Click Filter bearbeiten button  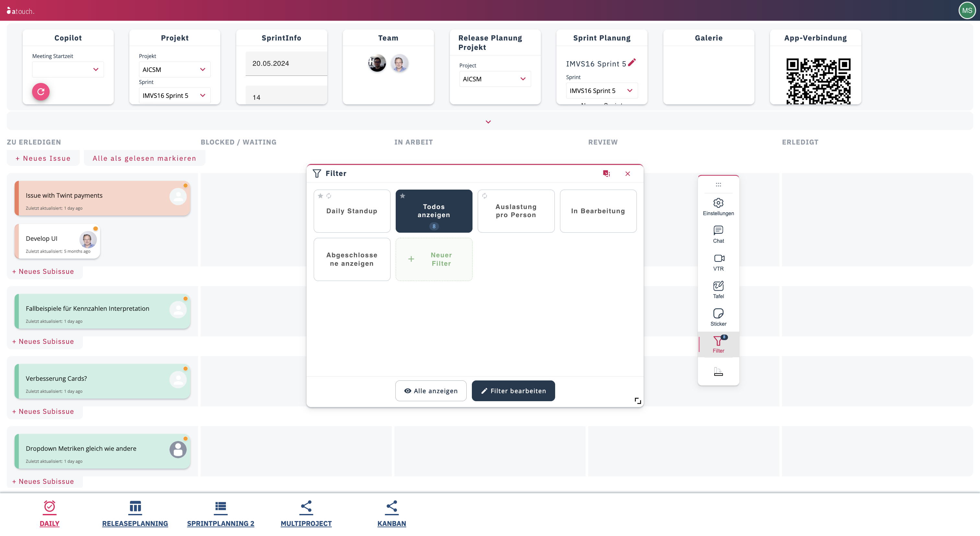pyautogui.click(x=513, y=391)
